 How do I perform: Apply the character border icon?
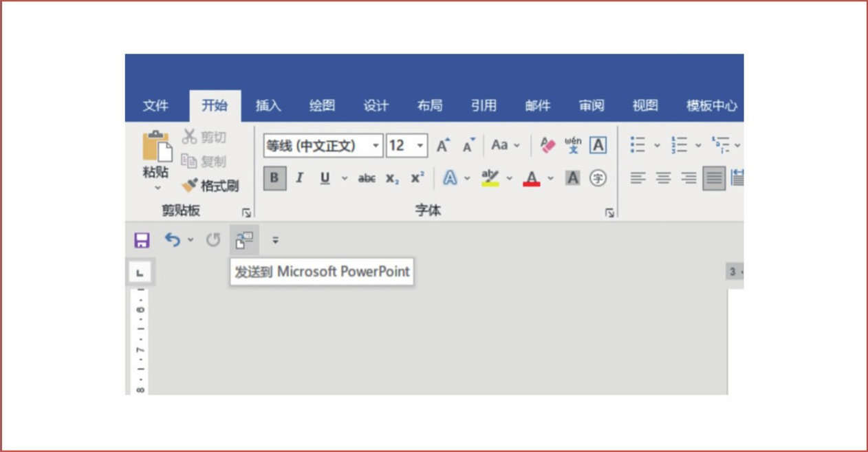598,145
